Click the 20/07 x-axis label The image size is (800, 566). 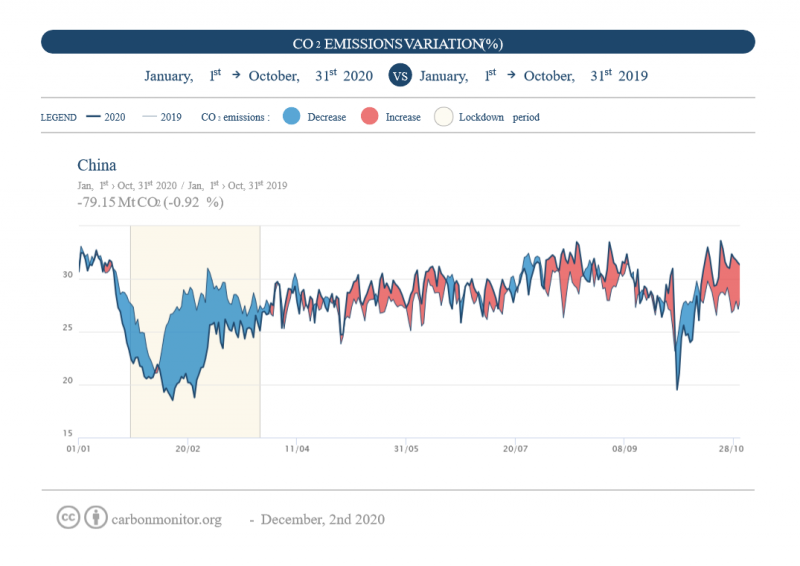(515, 449)
